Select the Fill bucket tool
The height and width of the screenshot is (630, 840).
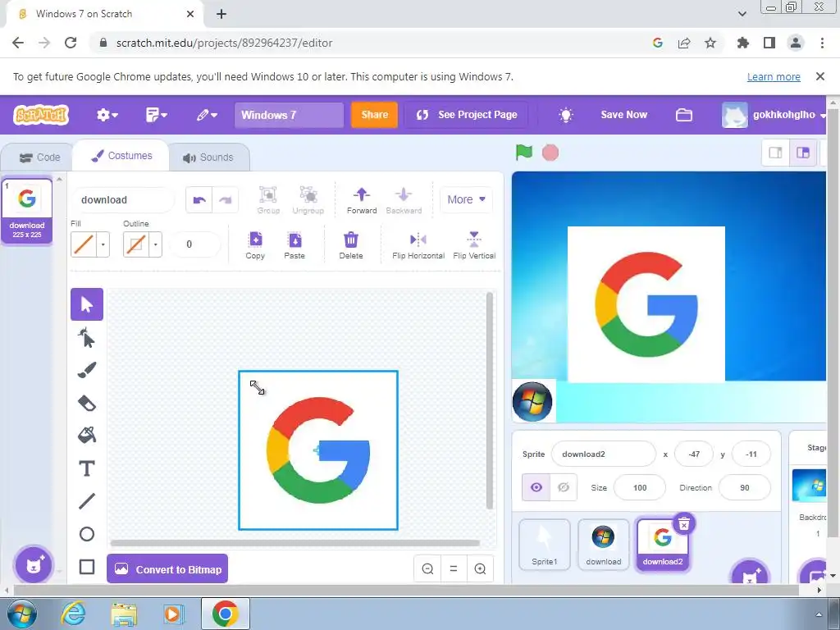point(87,435)
